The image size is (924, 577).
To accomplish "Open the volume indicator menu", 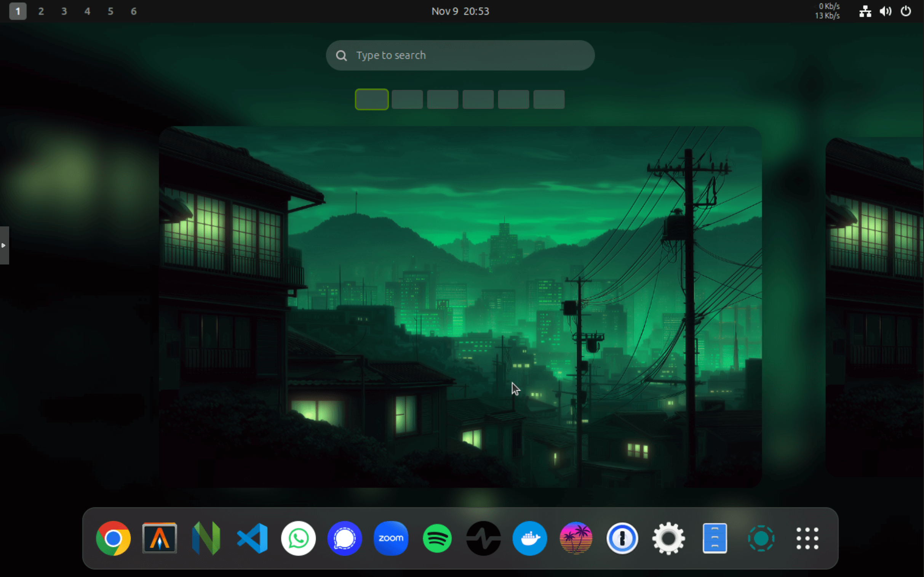I will click(x=885, y=11).
